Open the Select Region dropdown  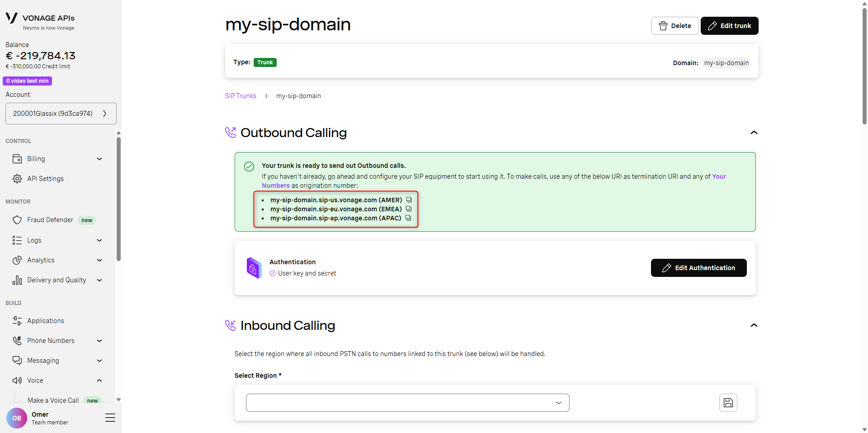point(407,403)
